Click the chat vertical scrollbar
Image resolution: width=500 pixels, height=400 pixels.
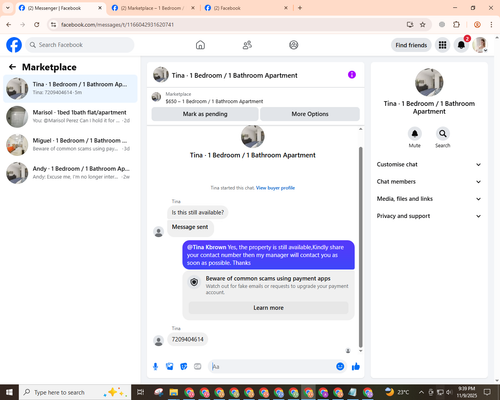[360, 247]
